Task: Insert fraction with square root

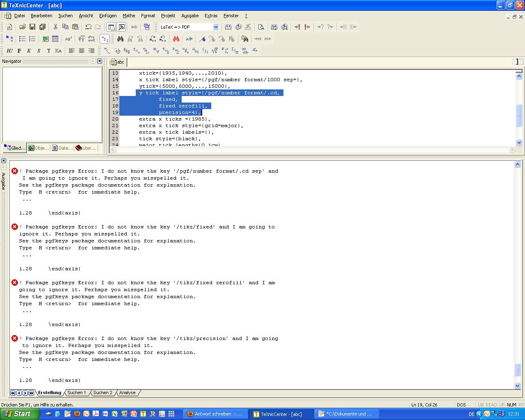Action: click(82, 39)
